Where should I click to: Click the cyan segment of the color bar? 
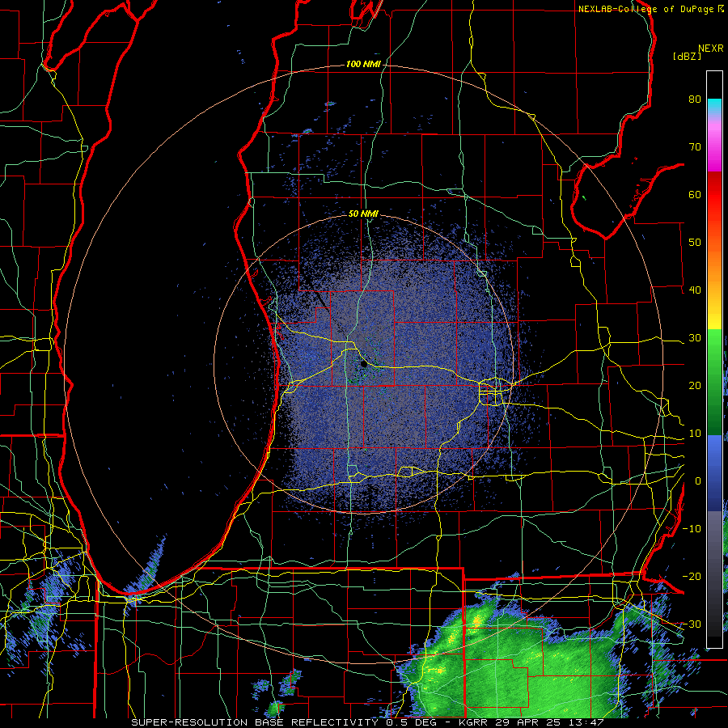[714, 105]
